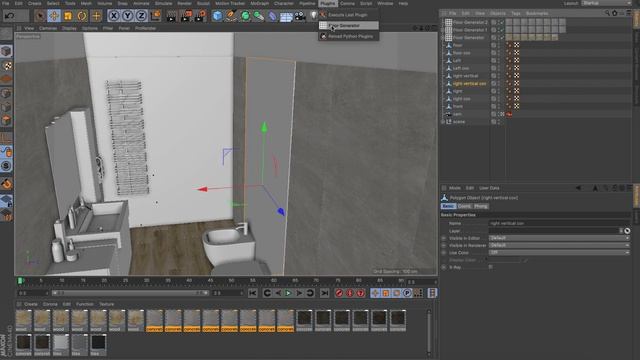Toggle X axis lock button
This screenshot has width=640, height=360.
pos(114,16)
